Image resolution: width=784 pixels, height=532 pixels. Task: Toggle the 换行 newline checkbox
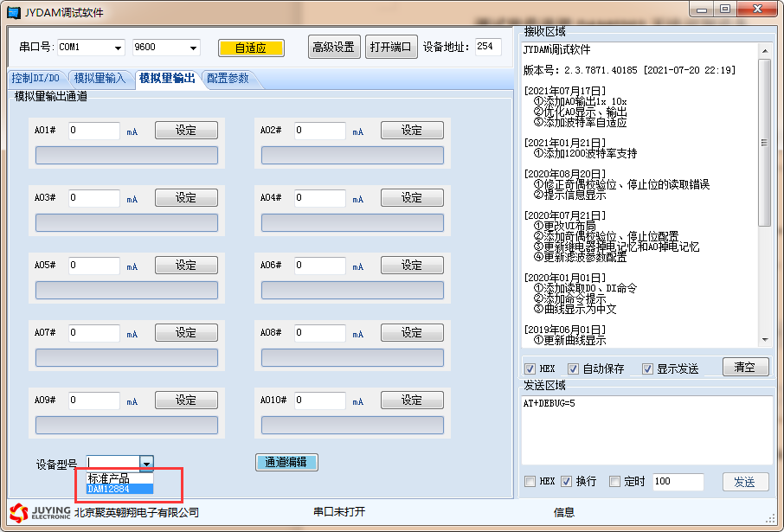coord(567,482)
